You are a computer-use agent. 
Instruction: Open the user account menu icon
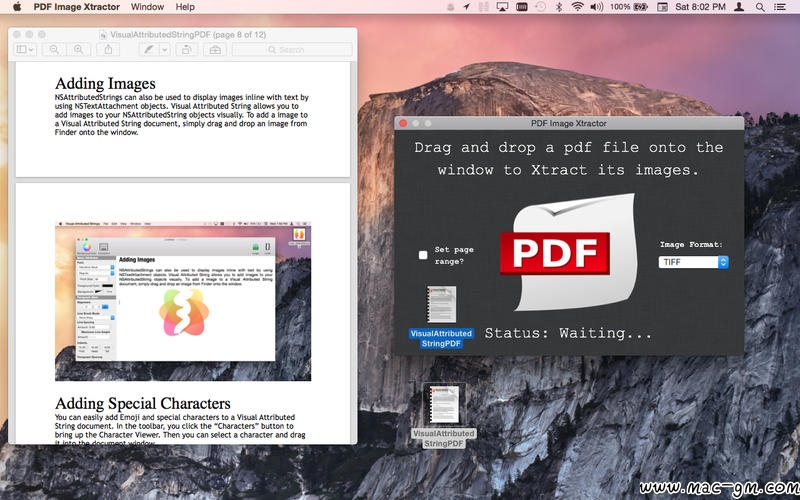point(739,7)
